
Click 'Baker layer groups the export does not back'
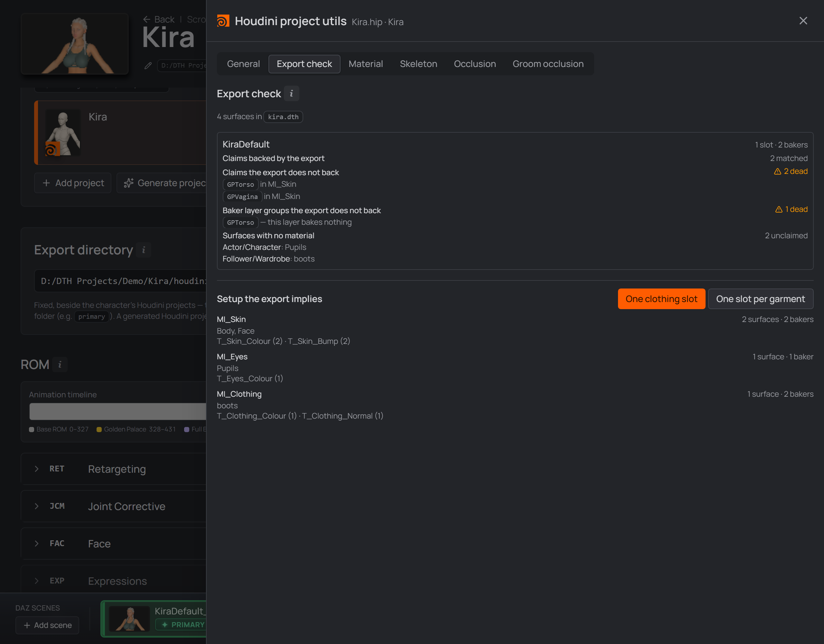(302, 211)
